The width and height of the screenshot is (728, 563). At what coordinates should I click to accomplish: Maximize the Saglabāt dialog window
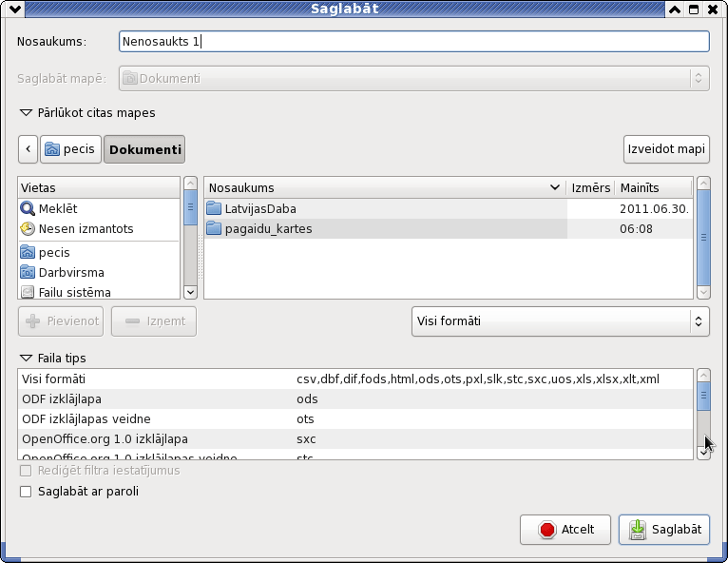(694, 10)
